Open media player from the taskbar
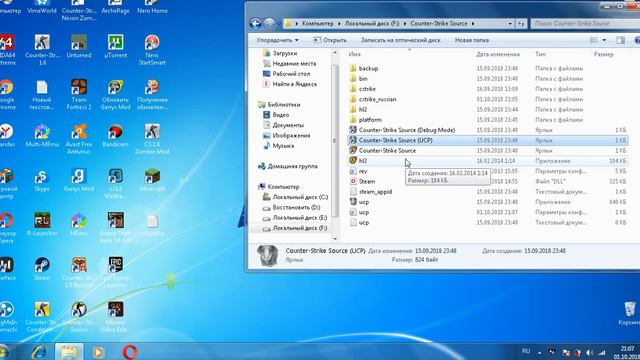The height and width of the screenshot is (360, 640). coord(98,352)
